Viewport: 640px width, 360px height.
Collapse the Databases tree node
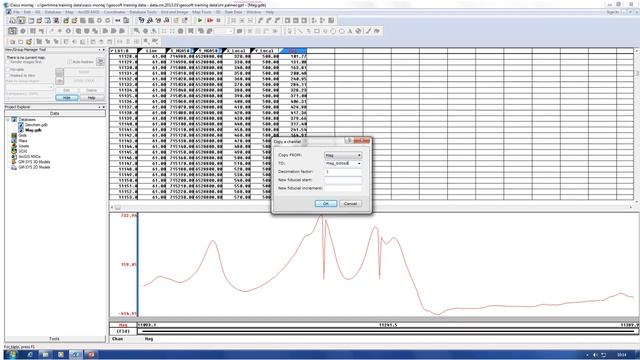coord(8,120)
